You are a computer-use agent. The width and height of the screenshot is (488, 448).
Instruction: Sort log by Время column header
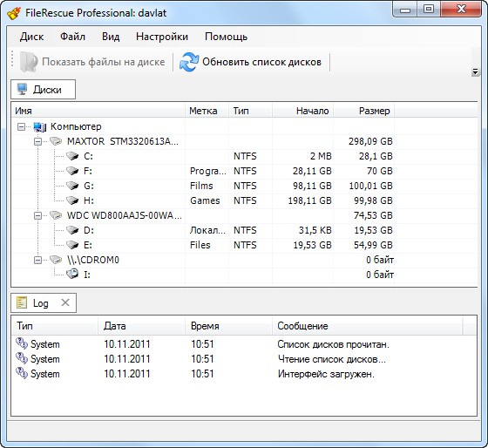click(x=228, y=326)
